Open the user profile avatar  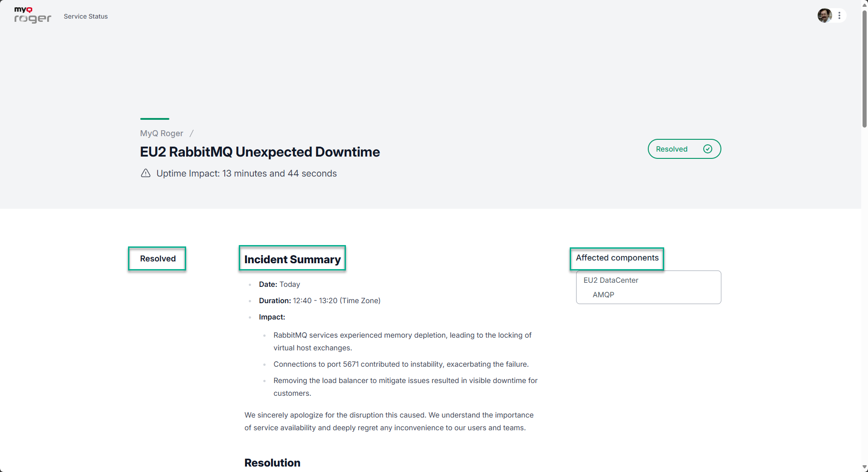tap(824, 15)
